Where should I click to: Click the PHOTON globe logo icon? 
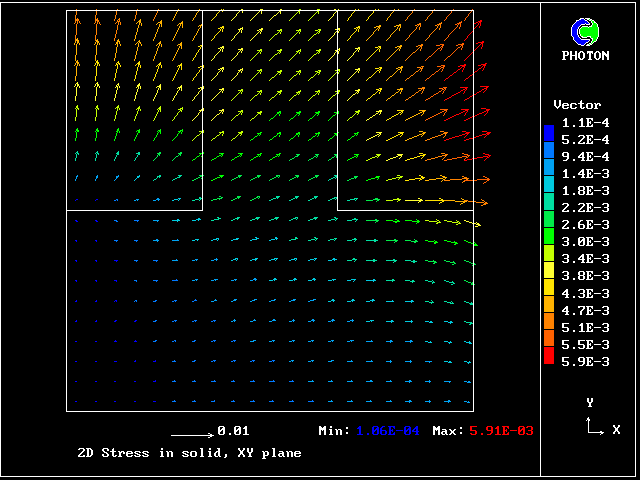[x=585, y=32]
